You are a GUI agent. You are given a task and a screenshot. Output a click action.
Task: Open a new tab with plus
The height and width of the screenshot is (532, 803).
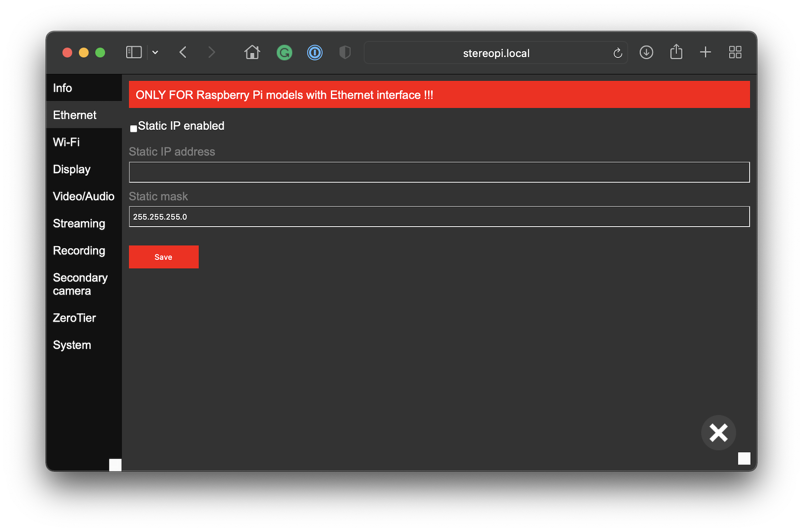(705, 52)
